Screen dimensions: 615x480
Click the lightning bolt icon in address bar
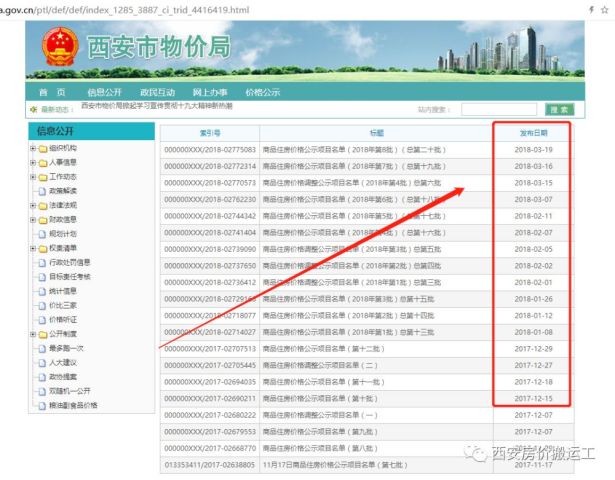point(591,10)
